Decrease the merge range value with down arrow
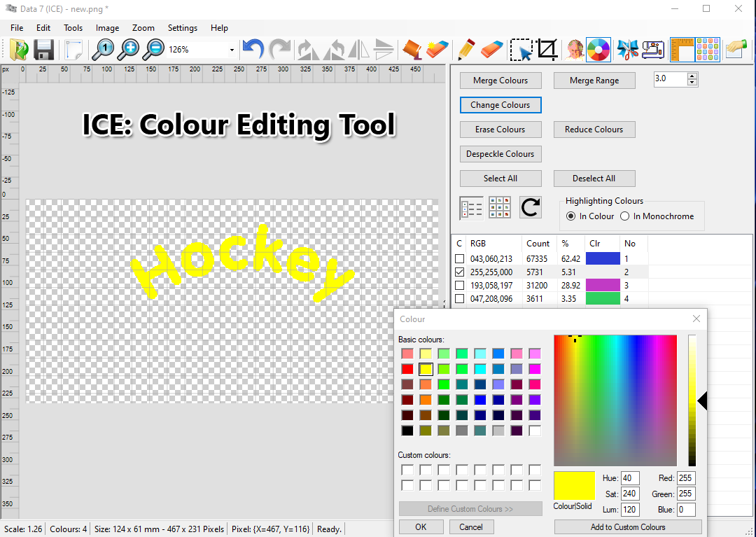 point(692,83)
